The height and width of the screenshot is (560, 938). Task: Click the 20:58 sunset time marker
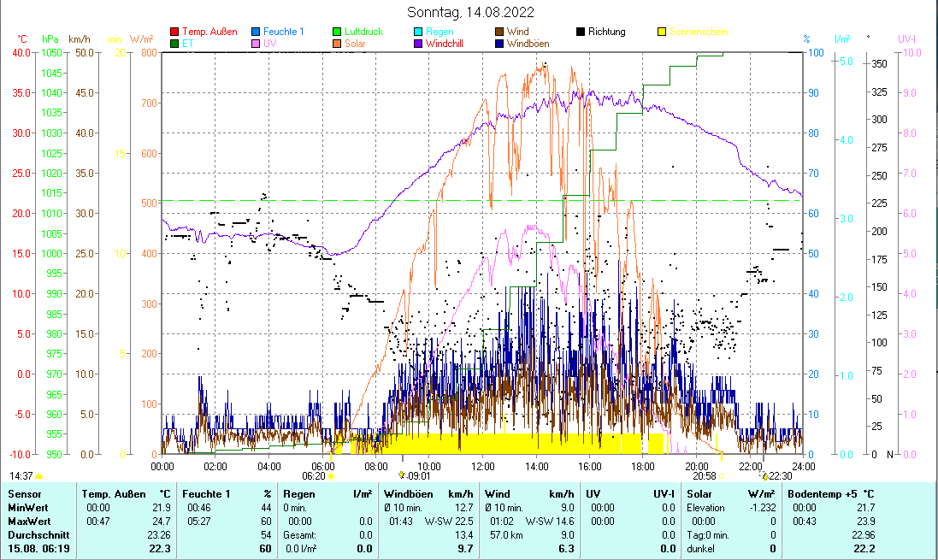coord(704,476)
